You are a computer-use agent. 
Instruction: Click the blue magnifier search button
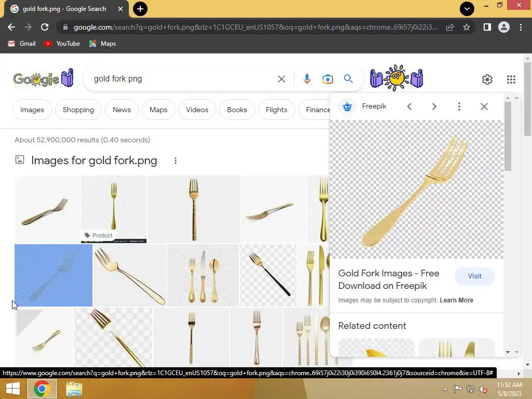pos(348,79)
